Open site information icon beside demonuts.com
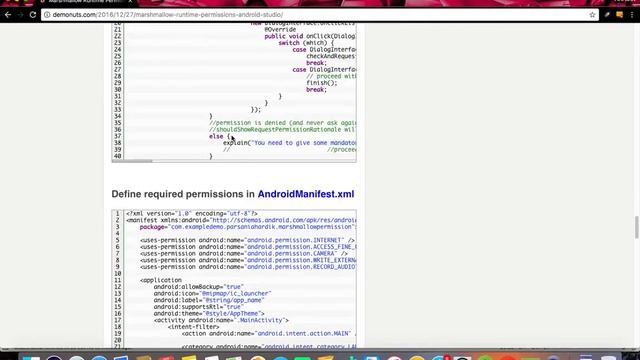 click(47, 15)
